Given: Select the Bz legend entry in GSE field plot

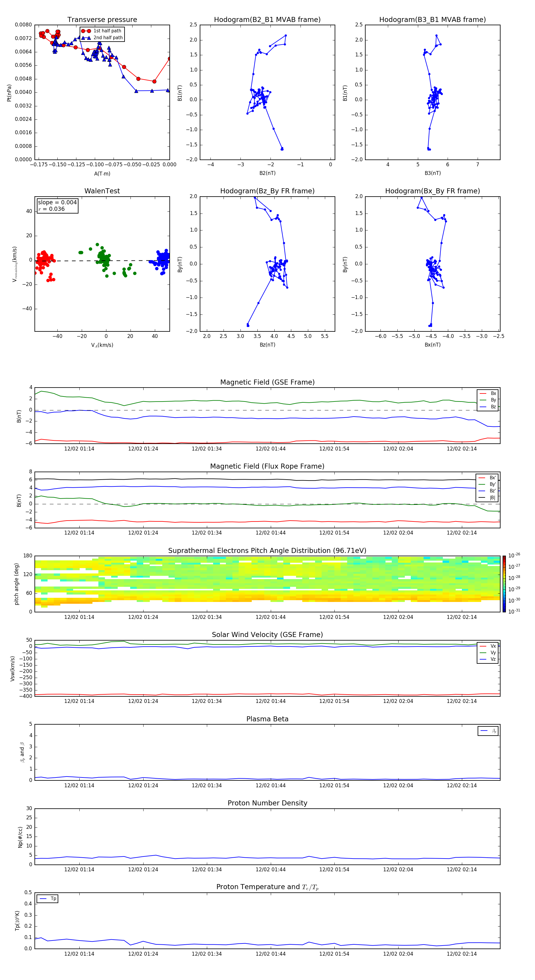Looking at the screenshot, I should (x=488, y=407).
